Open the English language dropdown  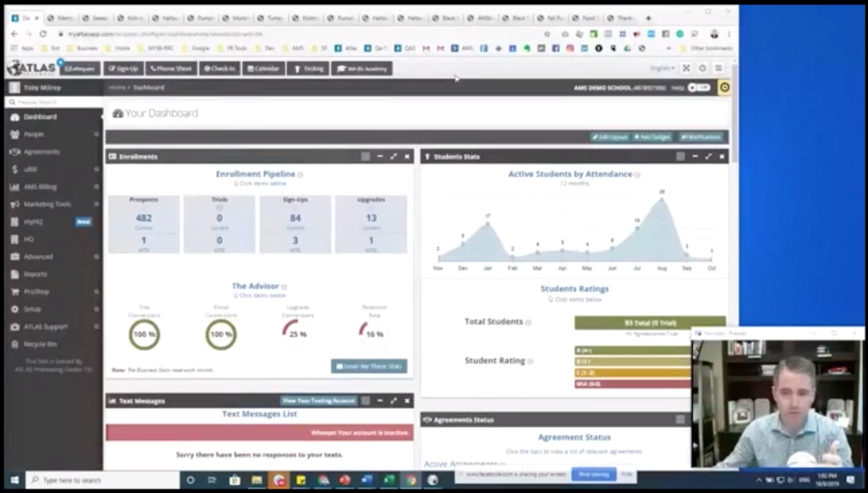662,69
